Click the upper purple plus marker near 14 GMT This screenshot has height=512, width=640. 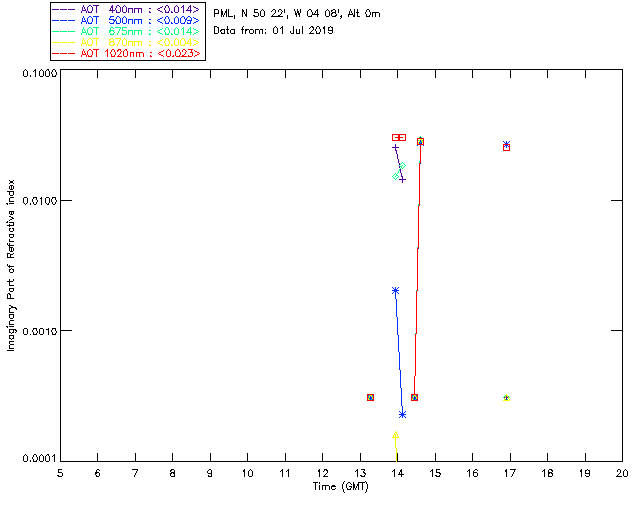point(395,147)
